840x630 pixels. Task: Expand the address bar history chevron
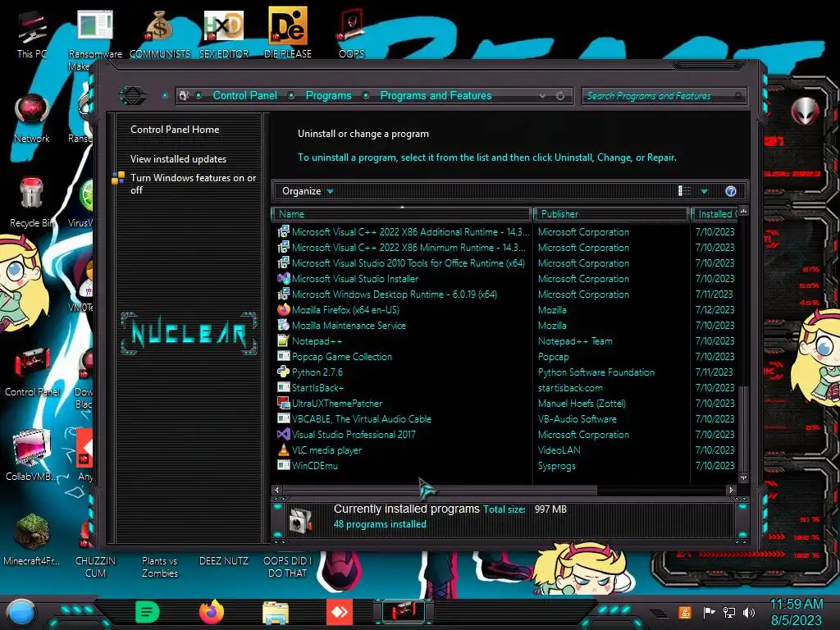[543, 96]
